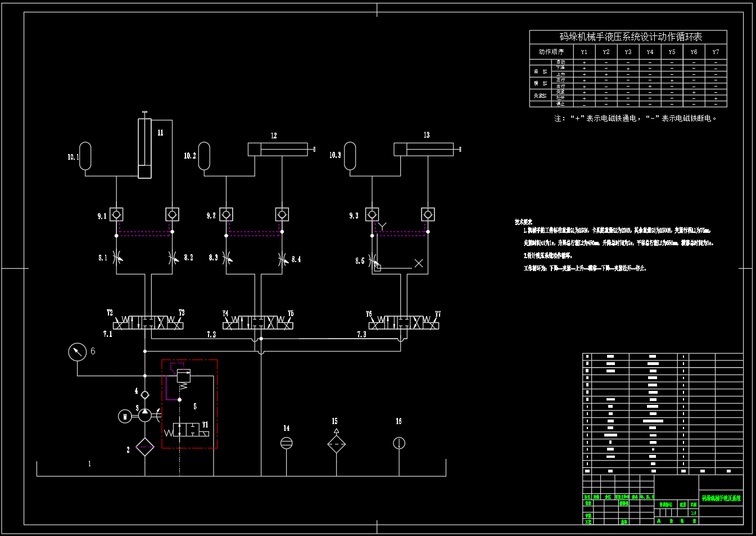Select hydraulic pump symbol 3

pos(145,415)
